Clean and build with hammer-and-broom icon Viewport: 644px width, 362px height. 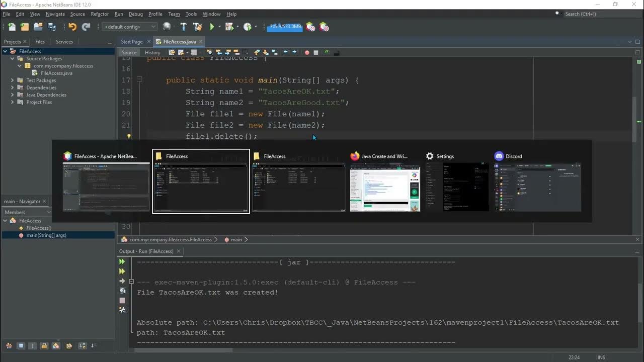coord(198,27)
